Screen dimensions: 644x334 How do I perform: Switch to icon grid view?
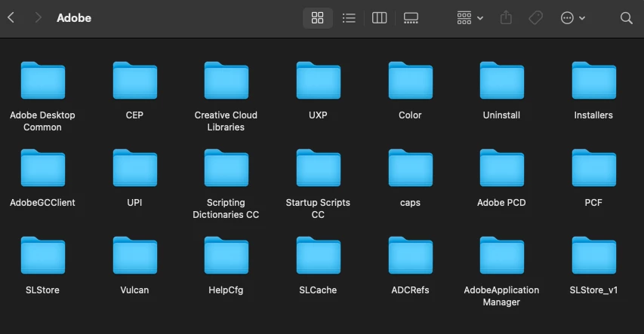[x=318, y=17]
